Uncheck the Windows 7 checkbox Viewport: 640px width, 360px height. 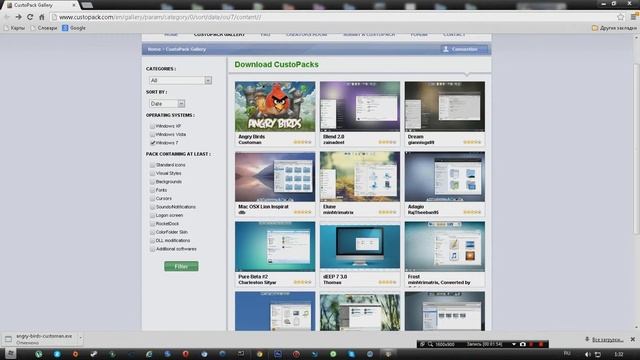[153, 143]
